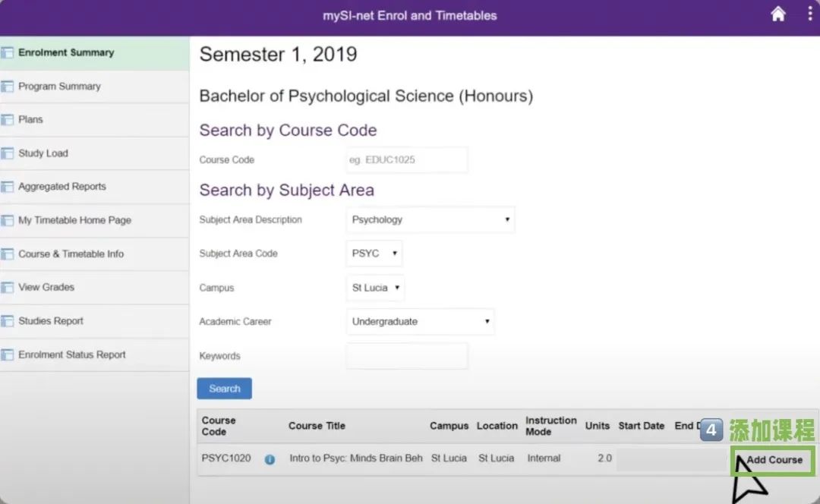This screenshot has height=504, width=820.
Task: Open the PSYC Subject Area Code dropdown
Action: pyautogui.click(x=374, y=254)
